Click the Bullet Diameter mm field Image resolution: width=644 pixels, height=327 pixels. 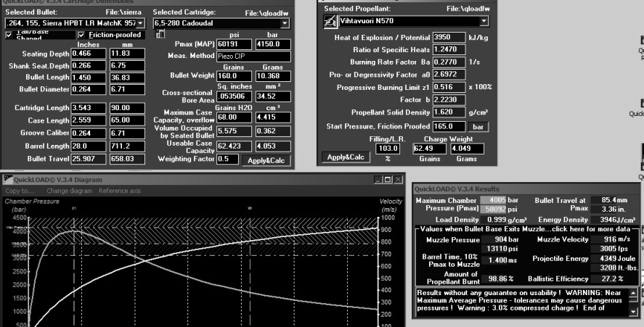point(127,89)
